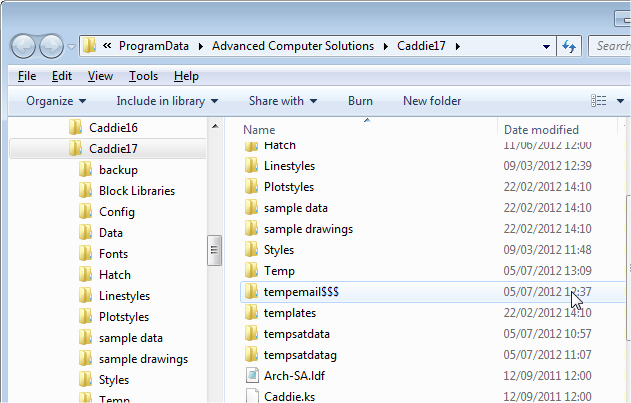Select backup folder in navigation tree
Screen dimensions: 631x403
[x=118, y=170]
